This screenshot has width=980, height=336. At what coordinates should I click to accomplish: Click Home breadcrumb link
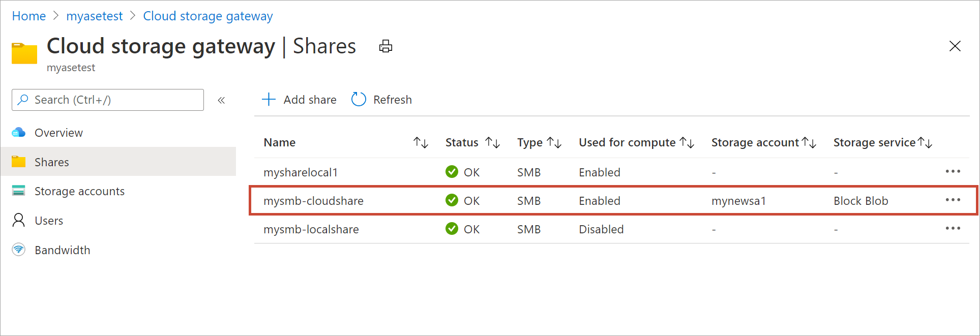pyautogui.click(x=29, y=16)
